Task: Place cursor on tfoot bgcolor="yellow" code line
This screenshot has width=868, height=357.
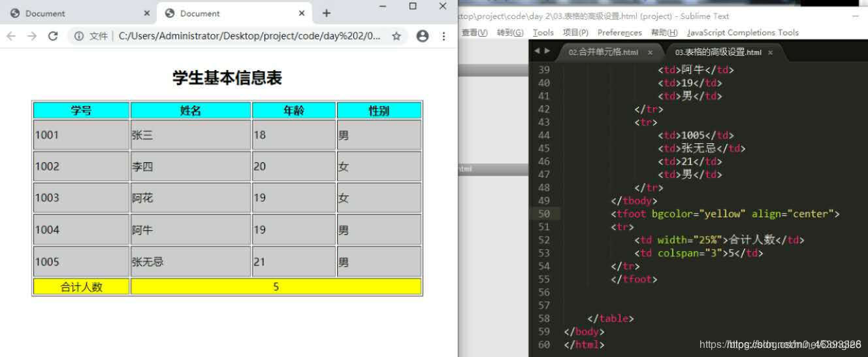Action: click(725, 214)
